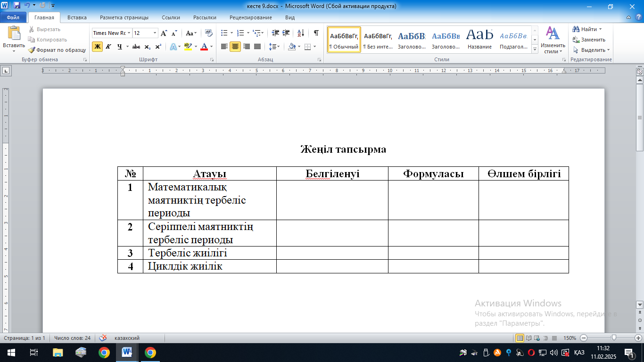
Task: Open the Task View taskbar icon
Action: [x=34, y=352]
